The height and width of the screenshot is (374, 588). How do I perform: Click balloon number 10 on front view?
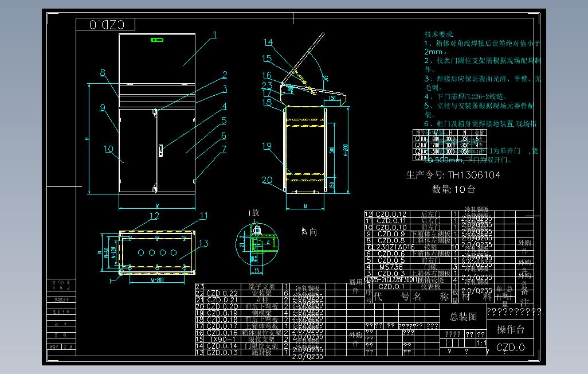(x=108, y=149)
